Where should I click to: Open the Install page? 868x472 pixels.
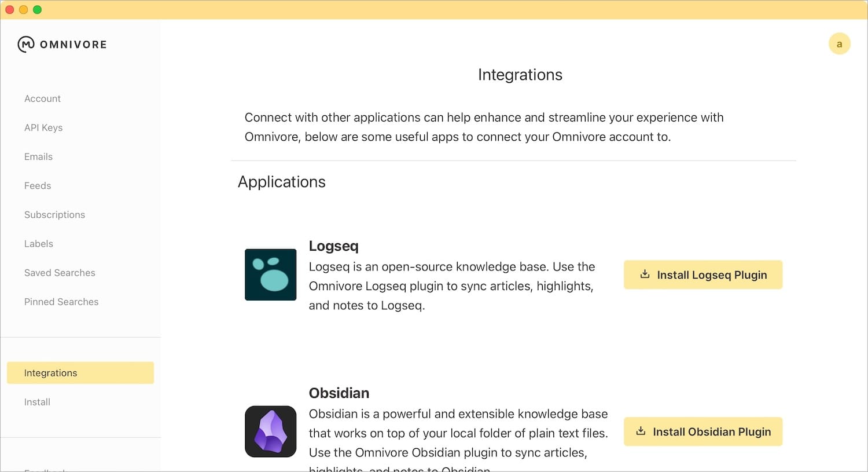[x=37, y=402]
